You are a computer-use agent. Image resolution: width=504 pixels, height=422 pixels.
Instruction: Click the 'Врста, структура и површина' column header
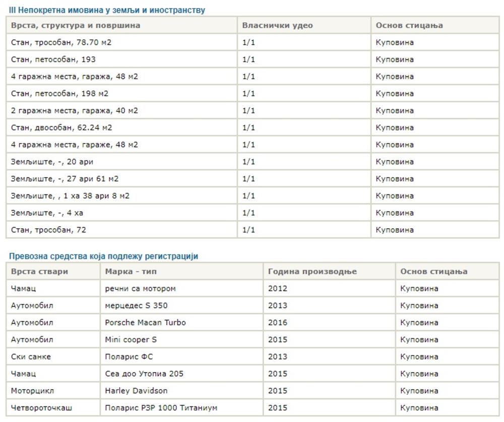(x=76, y=25)
